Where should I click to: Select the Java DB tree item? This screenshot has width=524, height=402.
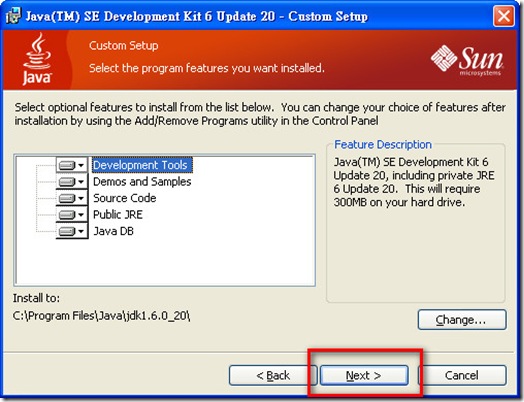coord(113,231)
